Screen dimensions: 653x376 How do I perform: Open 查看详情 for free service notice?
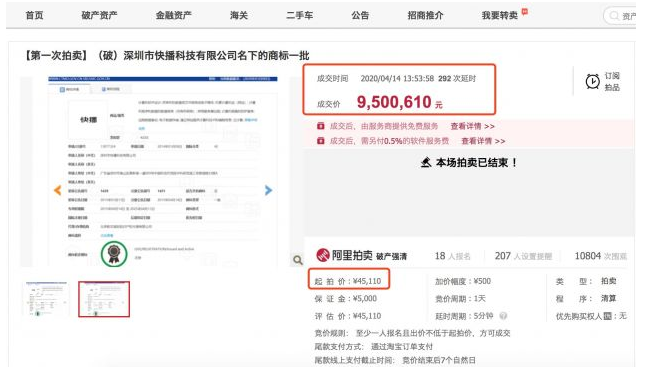(x=472, y=126)
